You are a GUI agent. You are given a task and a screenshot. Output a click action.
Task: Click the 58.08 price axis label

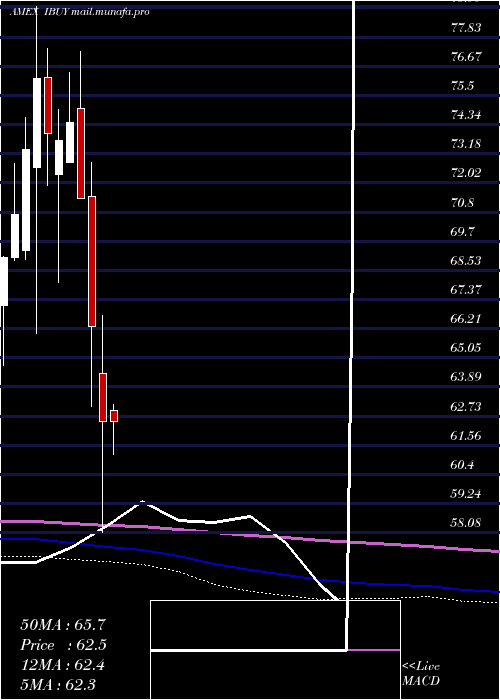coord(466,522)
